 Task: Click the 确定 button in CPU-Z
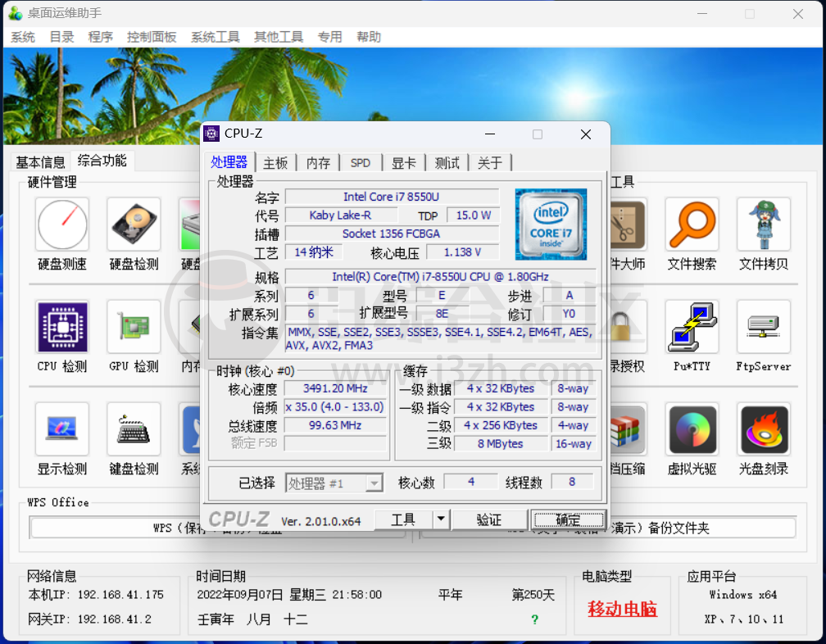pos(569,519)
